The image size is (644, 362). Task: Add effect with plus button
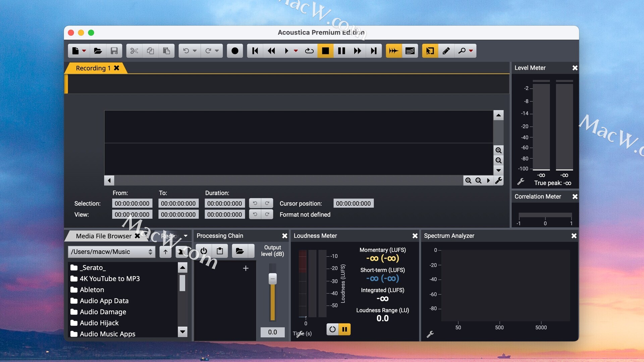246,268
